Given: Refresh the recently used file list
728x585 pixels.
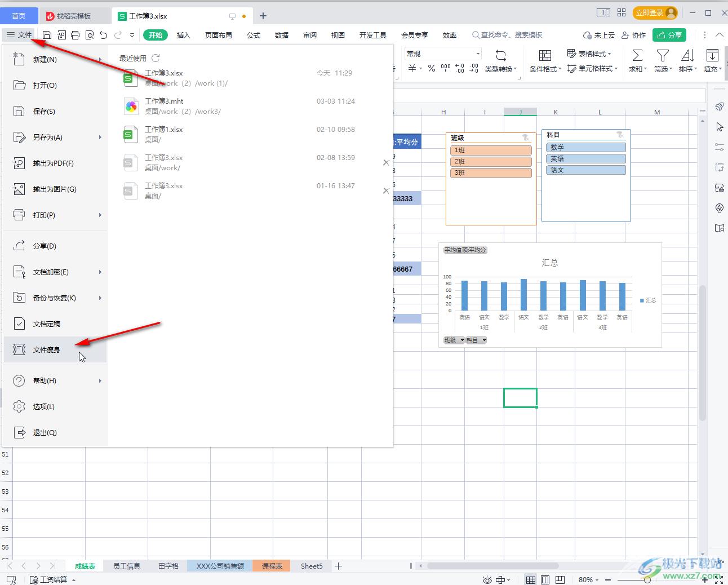Looking at the screenshot, I should (x=156, y=58).
